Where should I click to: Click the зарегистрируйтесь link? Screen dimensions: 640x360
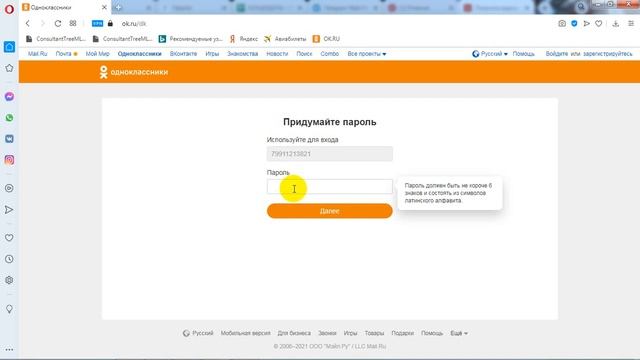click(607, 54)
